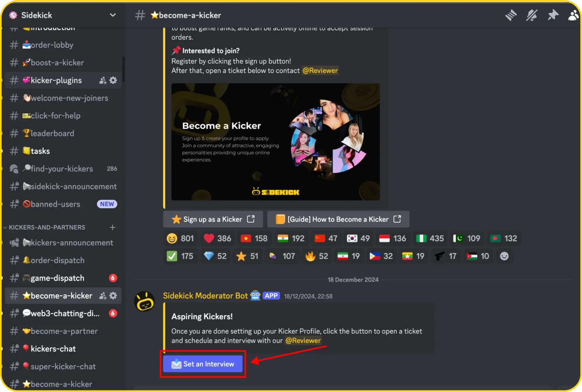Toggle the Philippines flag reaction 32
The width and height of the screenshot is (582, 392).
pos(381,256)
